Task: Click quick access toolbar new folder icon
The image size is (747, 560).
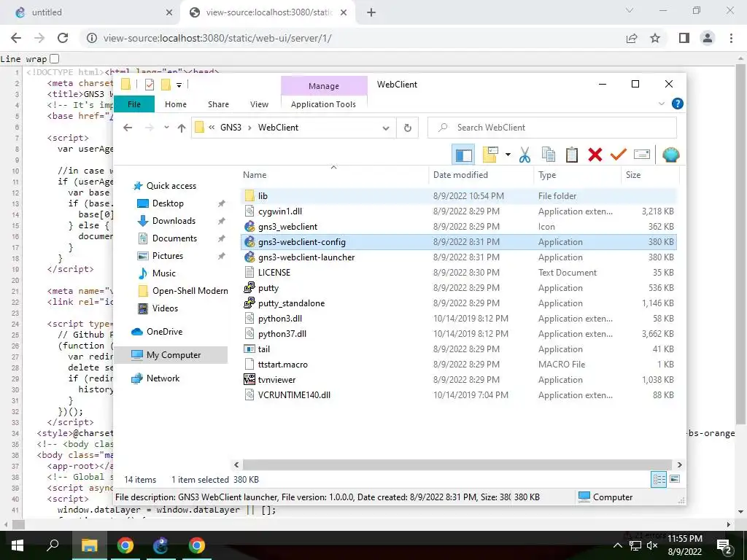Action: [x=166, y=85]
